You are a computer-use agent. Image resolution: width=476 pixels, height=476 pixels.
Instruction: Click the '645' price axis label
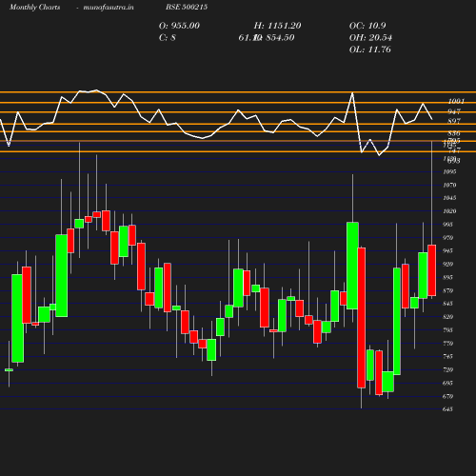(447, 409)
